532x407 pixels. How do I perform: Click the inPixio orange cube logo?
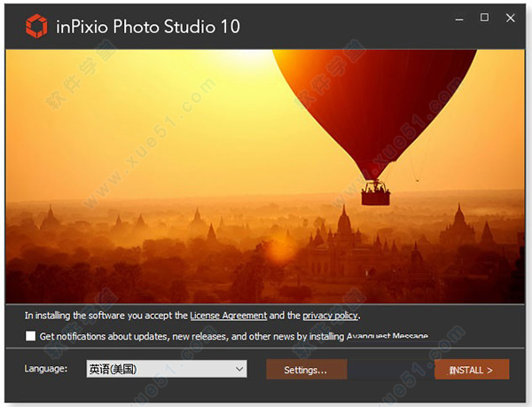pos(36,26)
